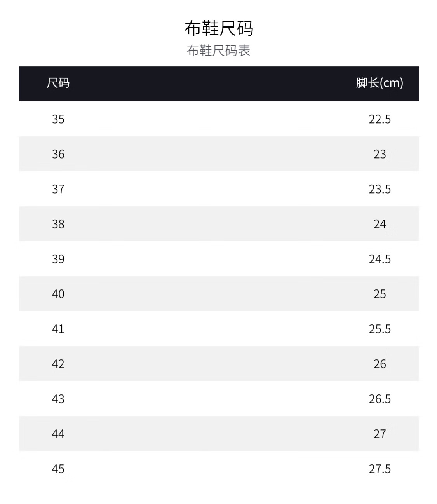
Task: Click size 42 row cell
Action: tap(58, 364)
